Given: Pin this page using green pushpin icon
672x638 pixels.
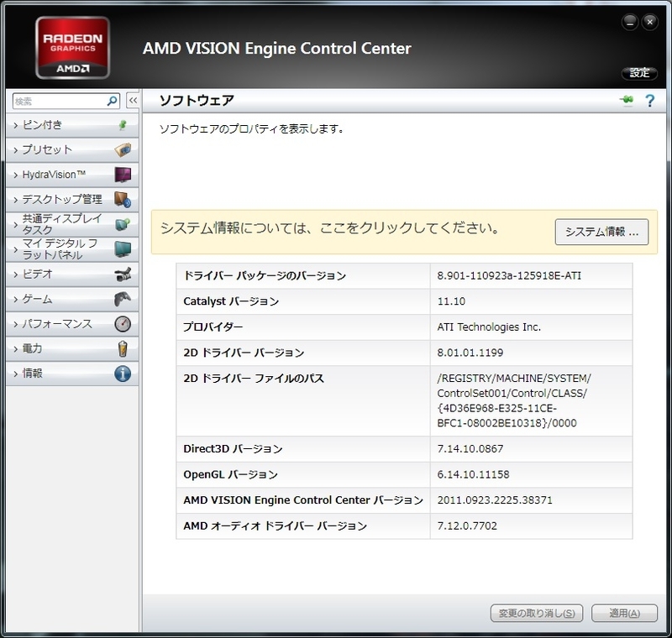Looking at the screenshot, I should [627, 101].
